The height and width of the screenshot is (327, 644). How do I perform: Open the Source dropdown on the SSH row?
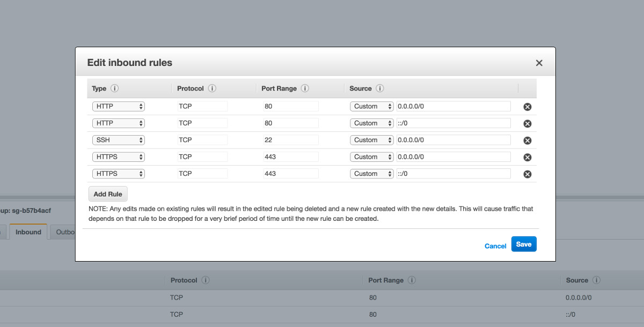(371, 140)
